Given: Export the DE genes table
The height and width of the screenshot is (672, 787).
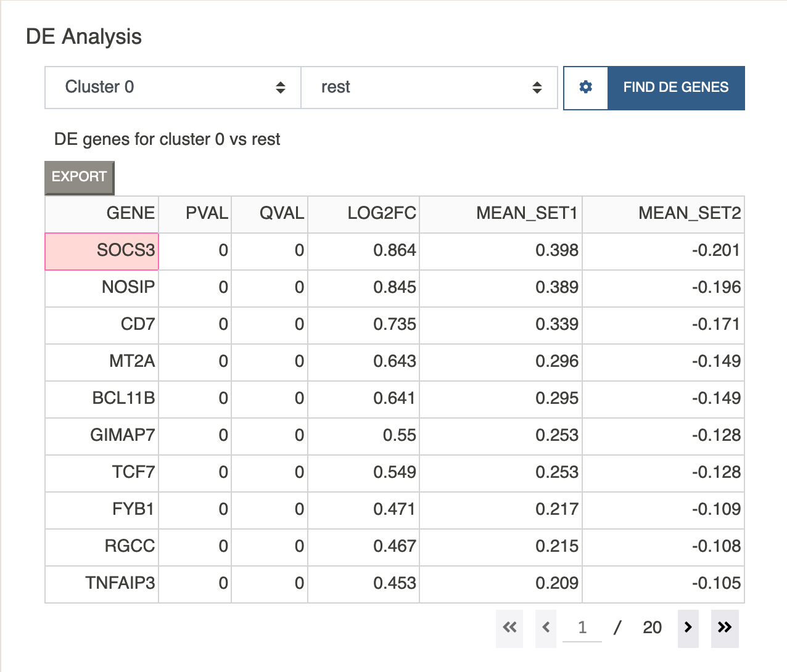Looking at the screenshot, I should tap(80, 177).
